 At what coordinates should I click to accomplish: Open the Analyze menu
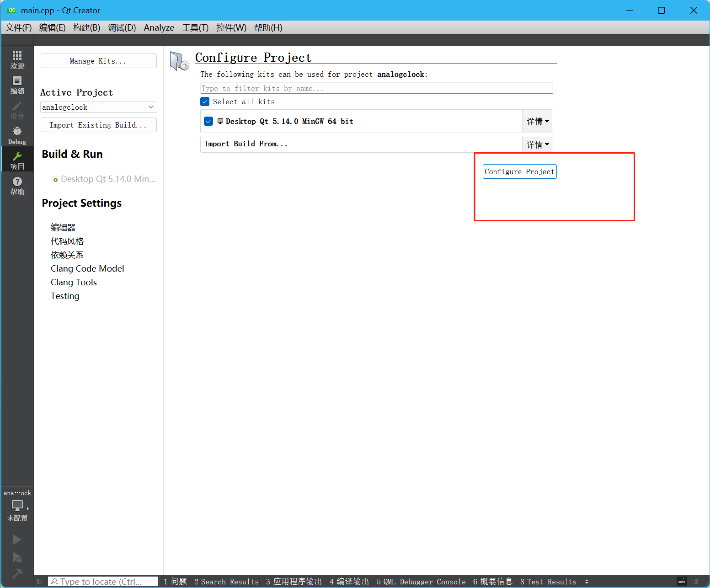pos(159,27)
